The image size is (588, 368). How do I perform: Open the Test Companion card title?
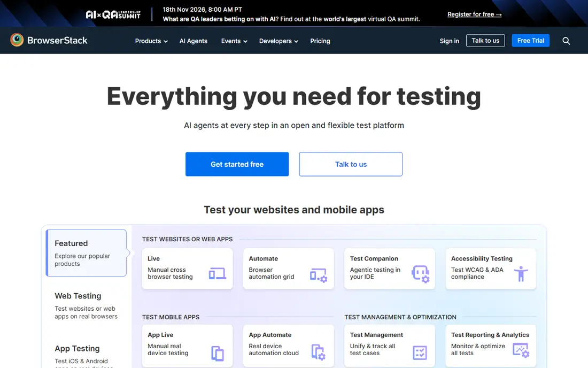(x=374, y=258)
